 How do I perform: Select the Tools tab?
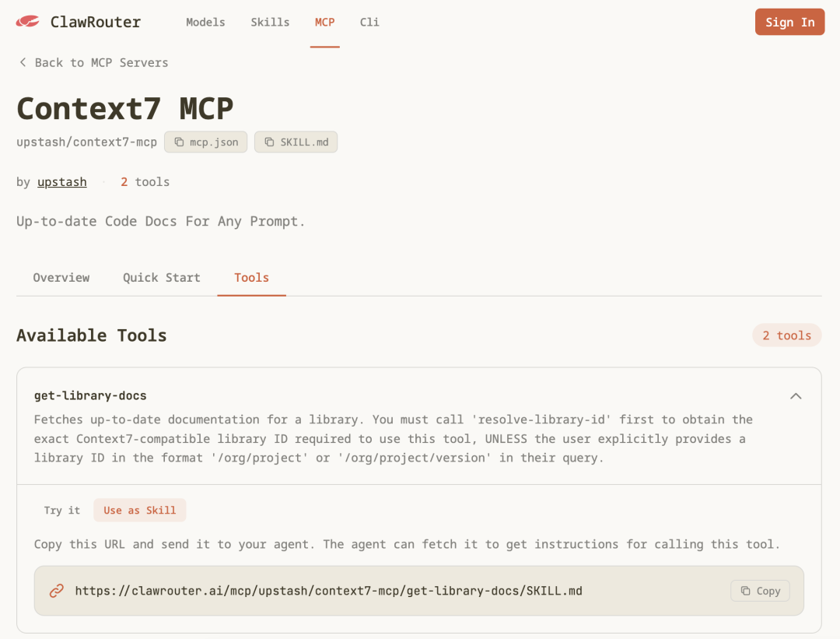tap(251, 277)
